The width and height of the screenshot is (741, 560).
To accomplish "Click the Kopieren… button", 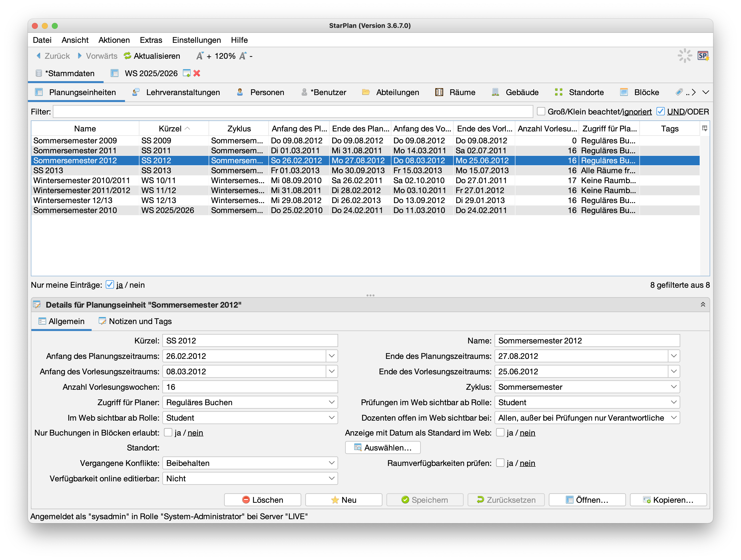I will tap(668, 500).
